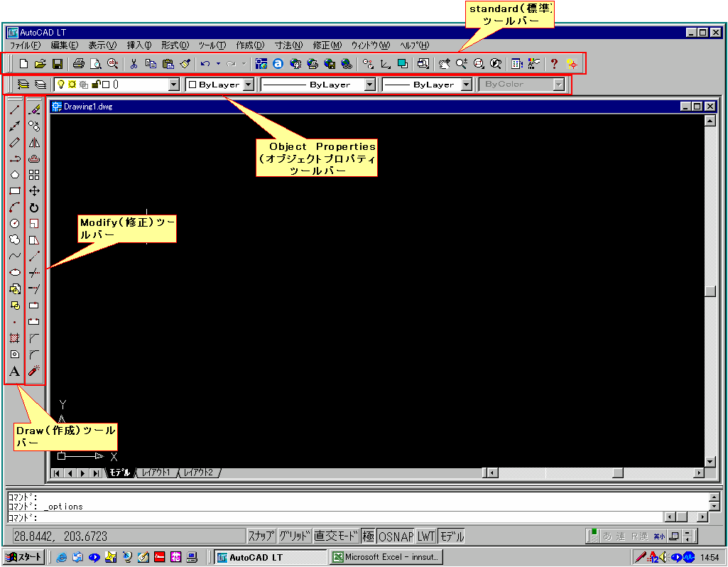728x567 pixels.
Task: Toggle layer 0 on/off lightbulb
Action: tap(60, 85)
